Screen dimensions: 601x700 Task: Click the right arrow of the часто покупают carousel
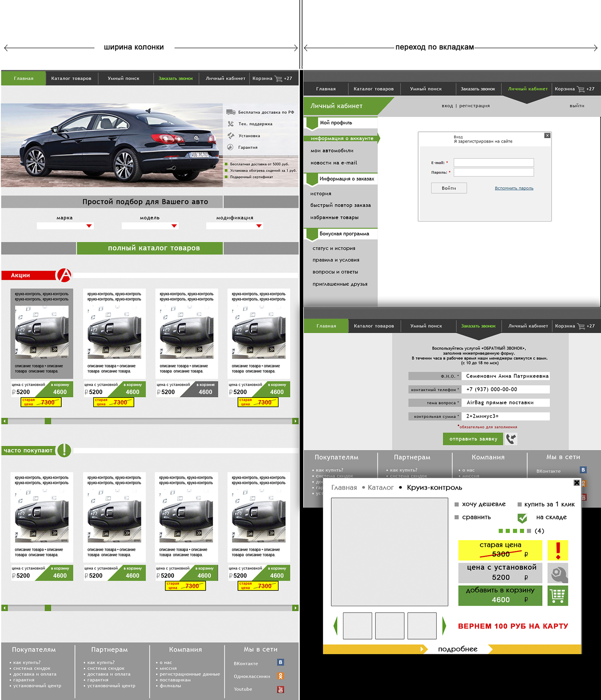(295, 608)
